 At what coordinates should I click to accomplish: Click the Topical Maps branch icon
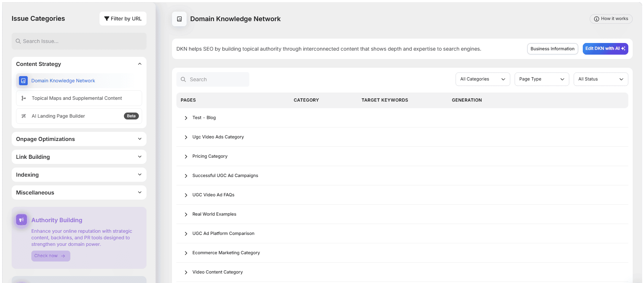pyautogui.click(x=24, y=98)
